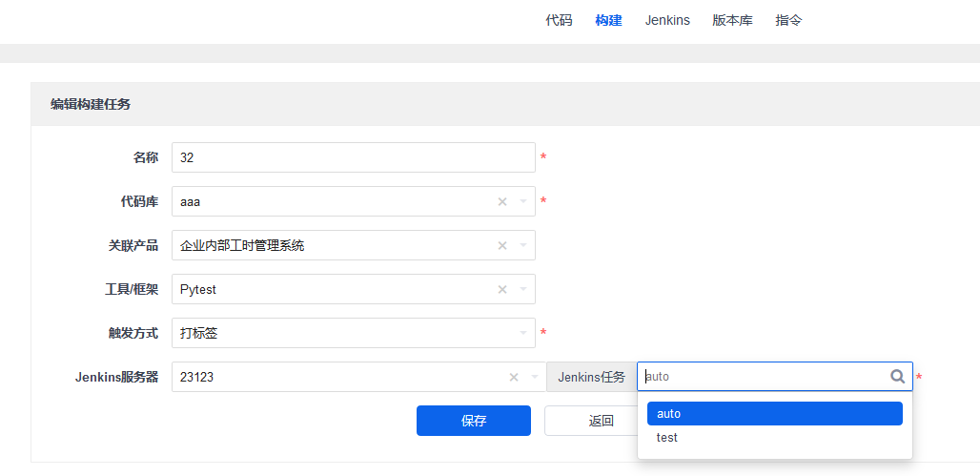The height and width of the screenshot is (476, 980).
Task: Open the 版本库 menu tab
Action: click(732, 20)
